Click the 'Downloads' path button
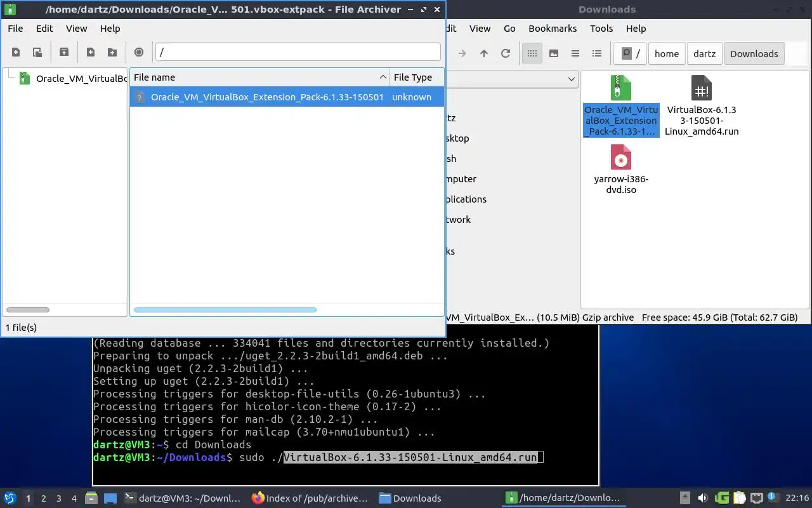This screenshot has height=508, width=812. [754, 53]
